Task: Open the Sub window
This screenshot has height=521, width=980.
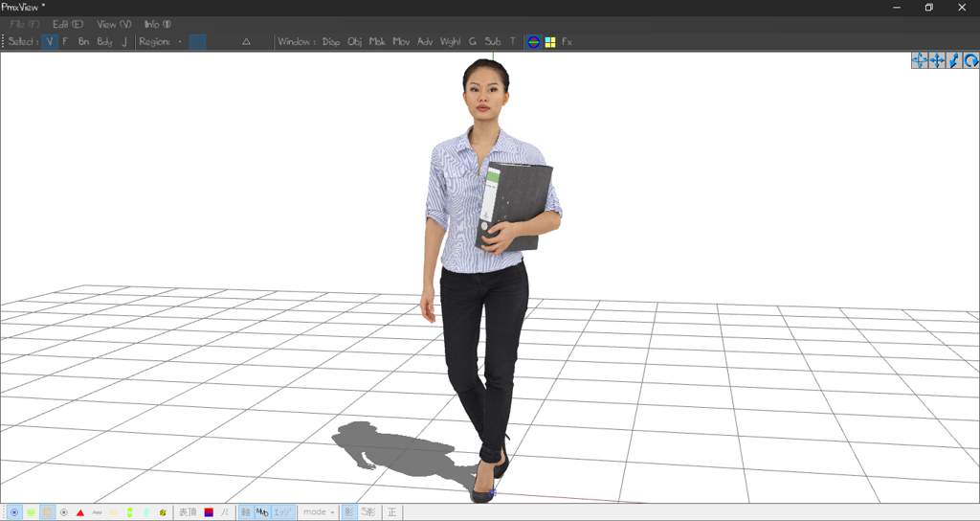Action: click(x=493, y=42)
